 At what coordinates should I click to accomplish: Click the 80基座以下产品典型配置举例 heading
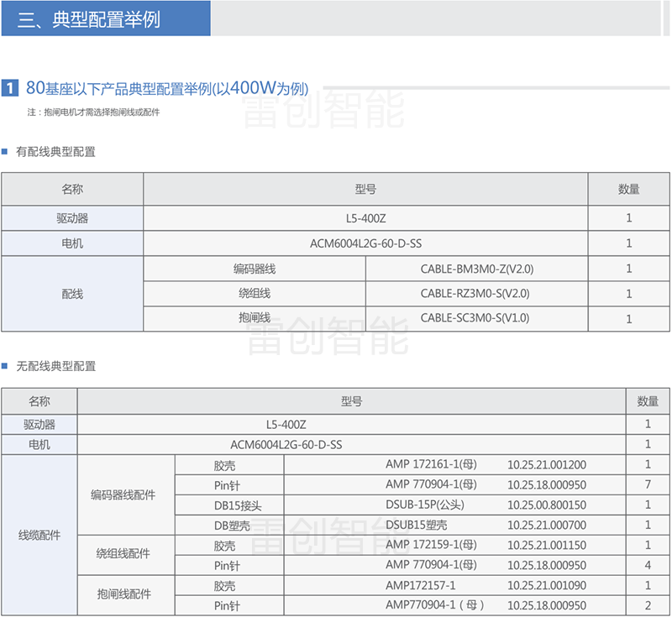167,88
